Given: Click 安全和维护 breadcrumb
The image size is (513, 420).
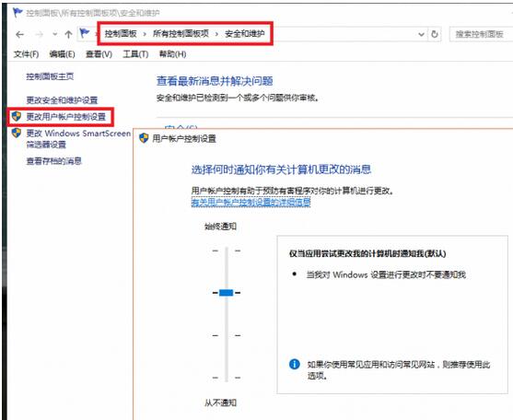Looking at the screenshot, I should pyautogui.click(x=245, y=34).
